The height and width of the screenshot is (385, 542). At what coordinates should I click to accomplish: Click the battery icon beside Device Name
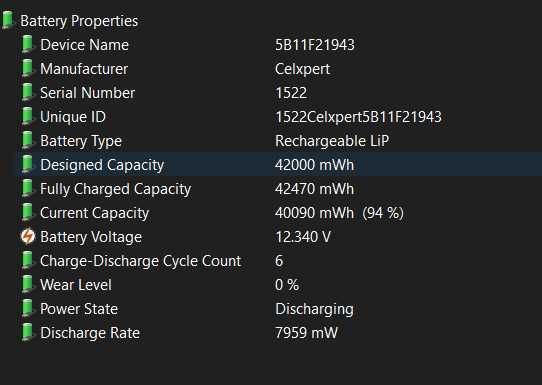27,44
